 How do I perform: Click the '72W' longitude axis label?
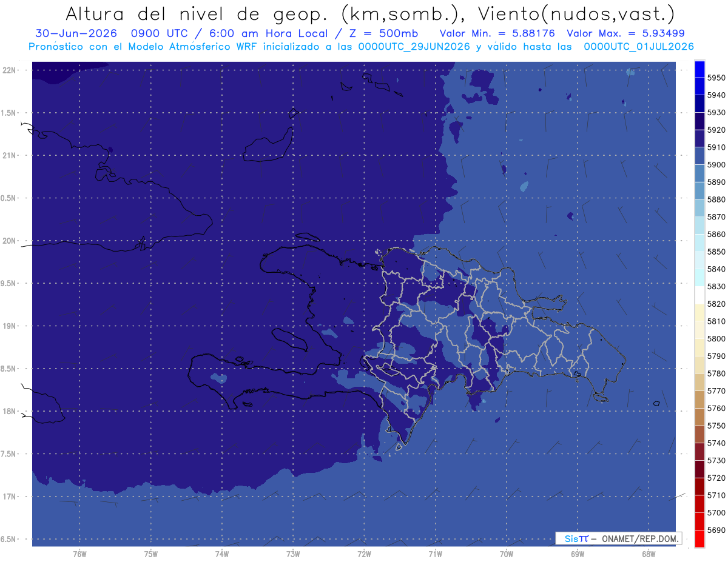click(x=364, y=554)
